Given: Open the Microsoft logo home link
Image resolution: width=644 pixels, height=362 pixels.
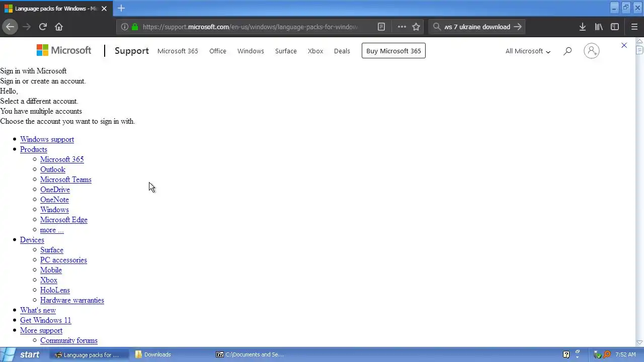Looking at the screenshot, I should (x=64, y=50).
